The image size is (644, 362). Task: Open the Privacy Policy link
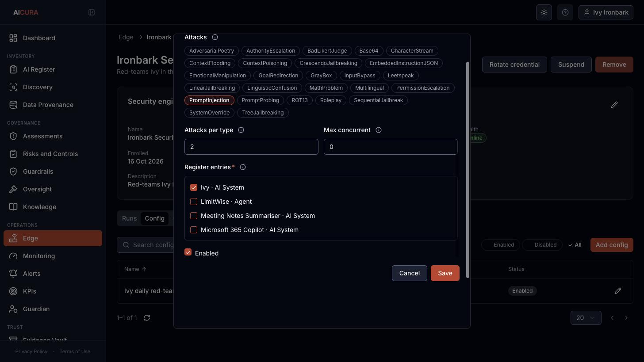click(x=31, y=351)
